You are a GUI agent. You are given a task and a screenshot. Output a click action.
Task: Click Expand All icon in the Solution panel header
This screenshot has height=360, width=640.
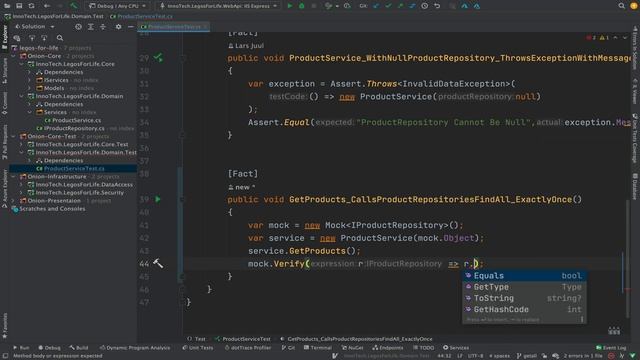(91, 27)
